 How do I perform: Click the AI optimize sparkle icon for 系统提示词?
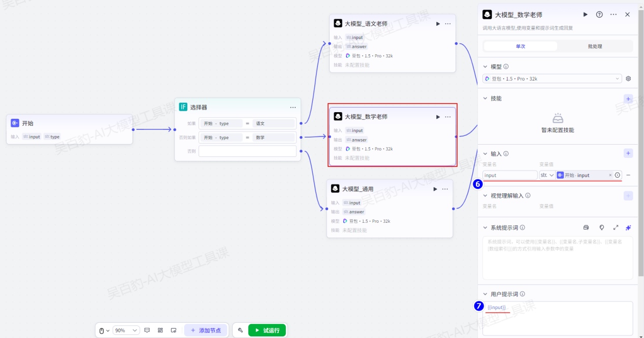pyautogui.click(x=628, y=228)
